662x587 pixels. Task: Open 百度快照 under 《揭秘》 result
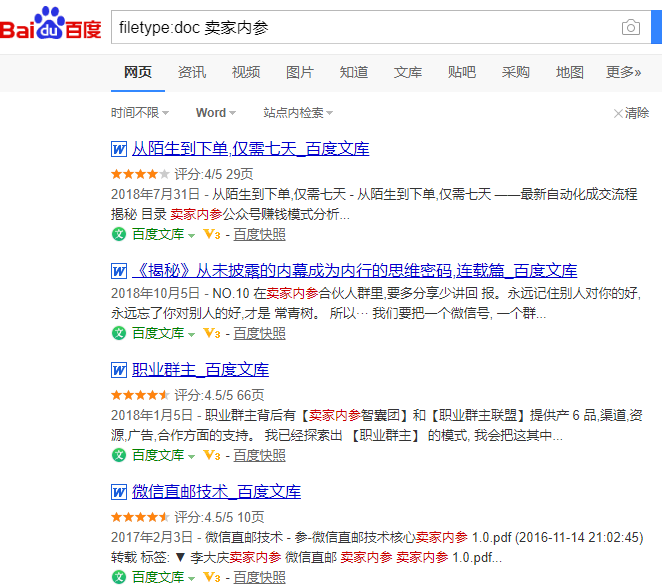click(260, 334)
